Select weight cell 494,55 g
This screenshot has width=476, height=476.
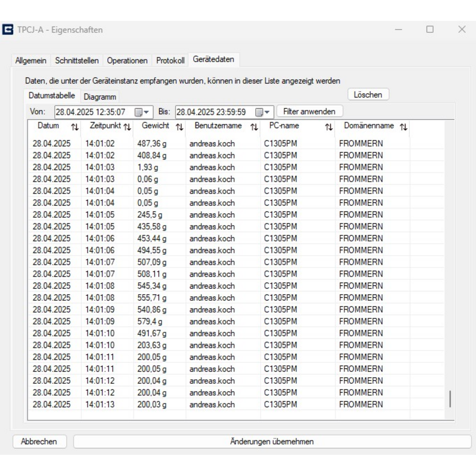point(152,250)
